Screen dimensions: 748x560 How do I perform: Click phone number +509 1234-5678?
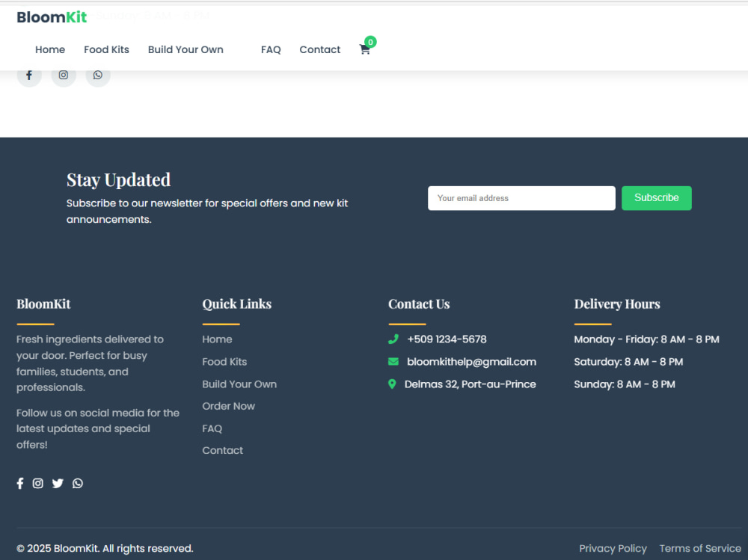pos(447,339)
